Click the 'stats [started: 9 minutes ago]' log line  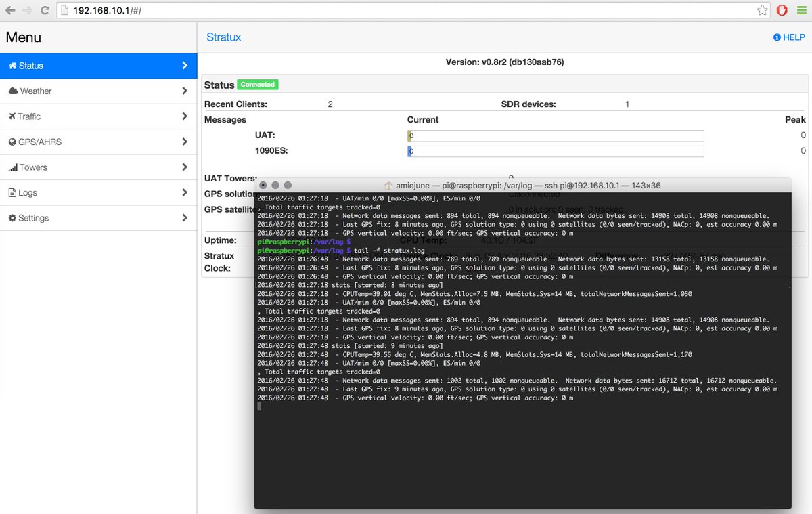[x=350, y=345]
